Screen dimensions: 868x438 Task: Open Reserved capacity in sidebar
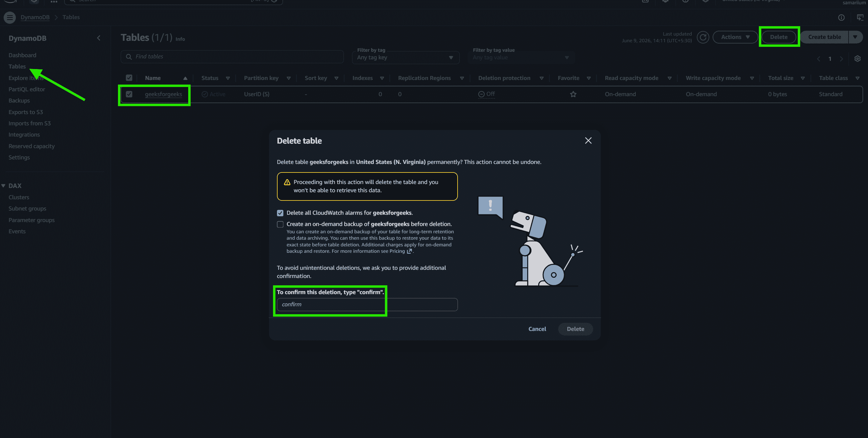(x=32, y=146)
